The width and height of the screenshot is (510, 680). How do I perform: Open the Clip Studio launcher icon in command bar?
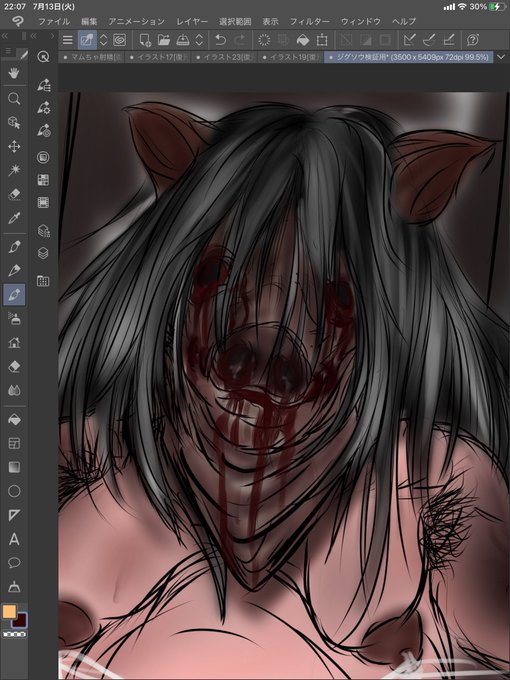click(120, 40)
